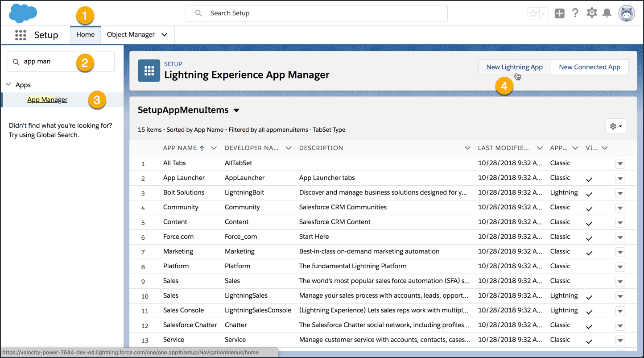Open Developer Name column menu chevron

[288, 148]
